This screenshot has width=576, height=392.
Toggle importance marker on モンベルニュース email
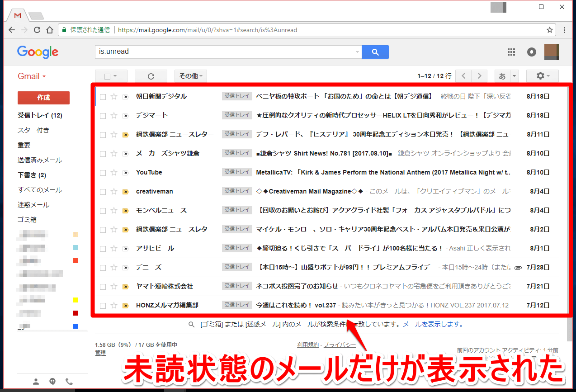(x=126, y=211)
